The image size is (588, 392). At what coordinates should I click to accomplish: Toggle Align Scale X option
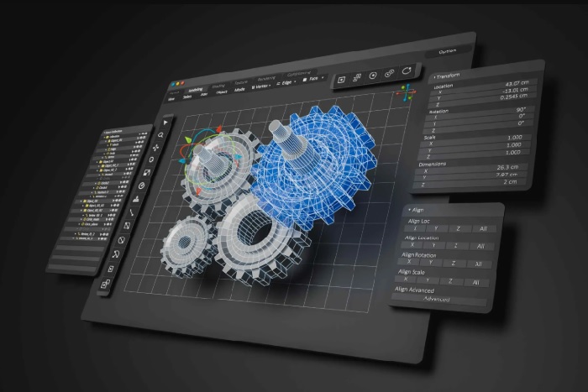[x=407, y=280]
